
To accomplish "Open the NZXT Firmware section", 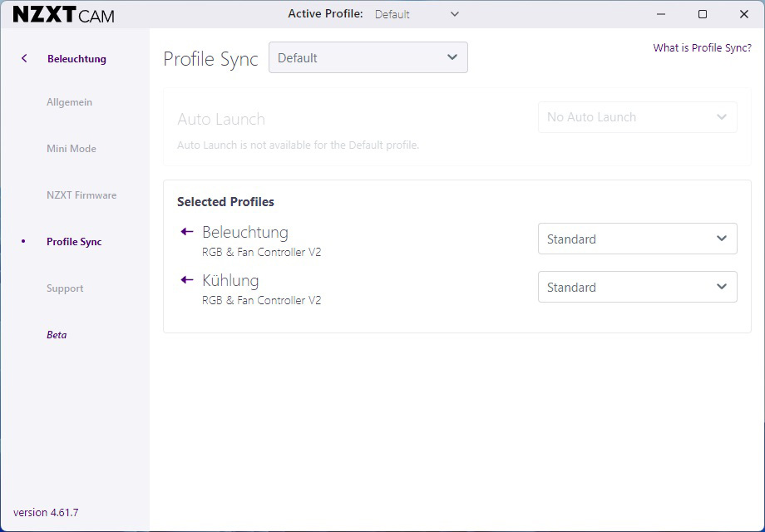I will pyautogui.click(x=81, y=195).
